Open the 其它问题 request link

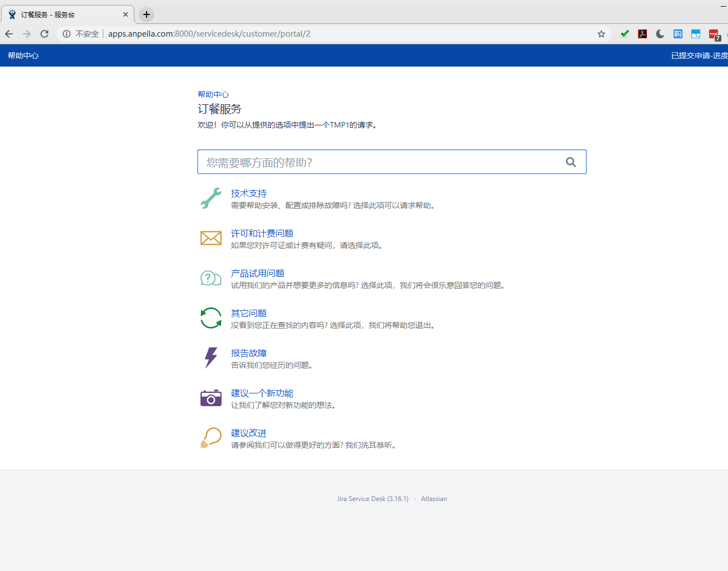coord(249,313)
